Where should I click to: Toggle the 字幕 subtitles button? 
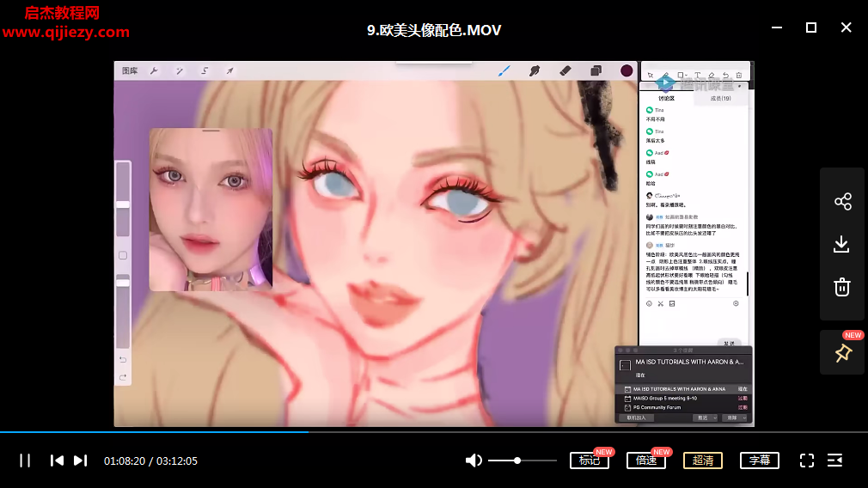[x=760, y=461]
